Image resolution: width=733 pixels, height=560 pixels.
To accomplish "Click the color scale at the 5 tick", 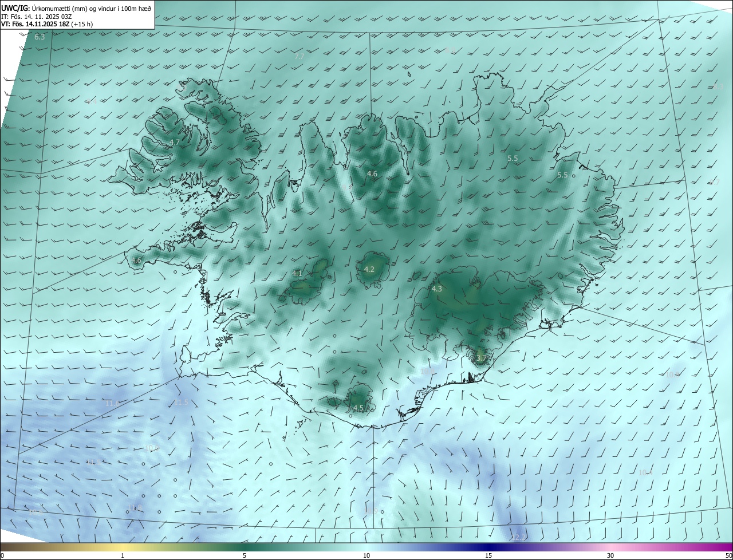I will click(x=245, y=555).
